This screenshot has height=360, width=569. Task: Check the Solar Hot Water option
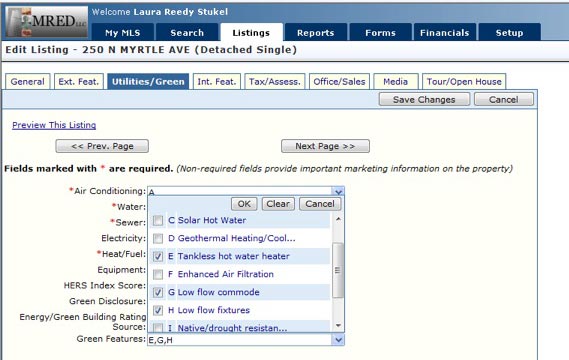158,220
